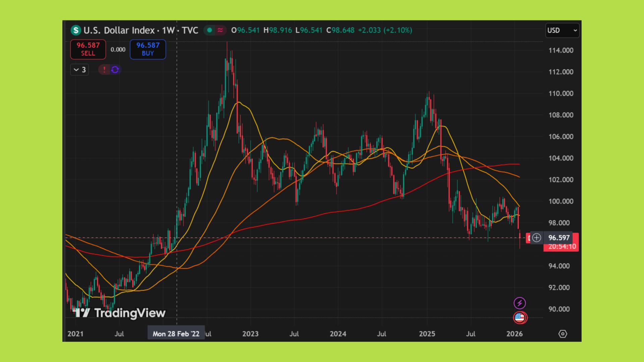The image size is (644, 362).
Task: Click the Mon 28 Feb '22 date label
Action: click(176, 334)
